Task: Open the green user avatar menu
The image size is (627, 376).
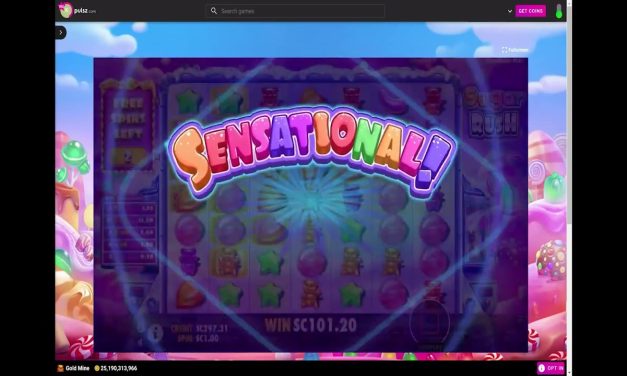Action: point(559,11)
